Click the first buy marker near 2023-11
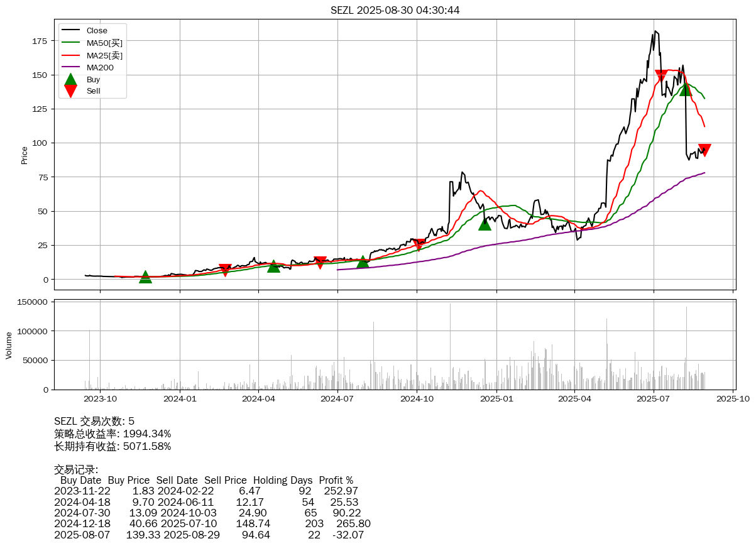Screen dimensions: 756x546 (145, 277)
